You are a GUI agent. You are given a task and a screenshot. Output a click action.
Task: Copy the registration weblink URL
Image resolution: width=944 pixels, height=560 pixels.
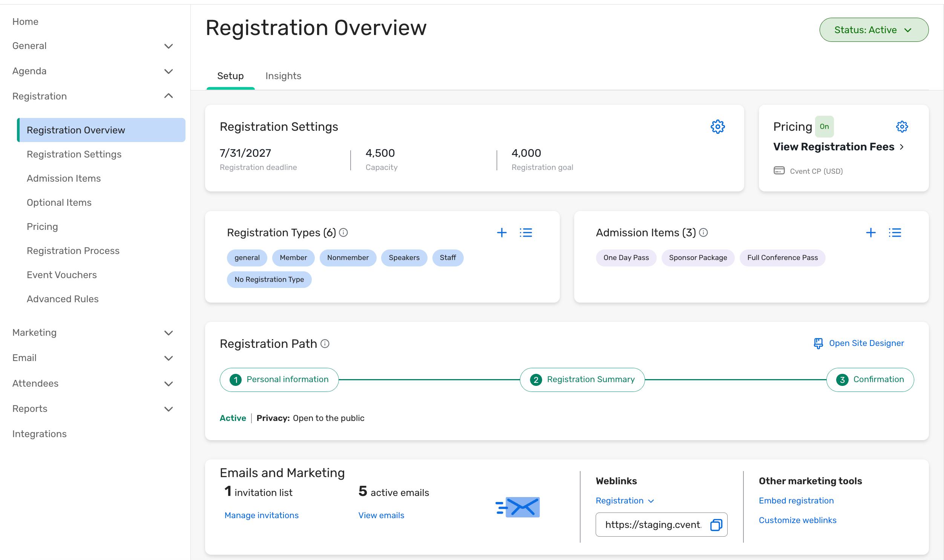716,525
